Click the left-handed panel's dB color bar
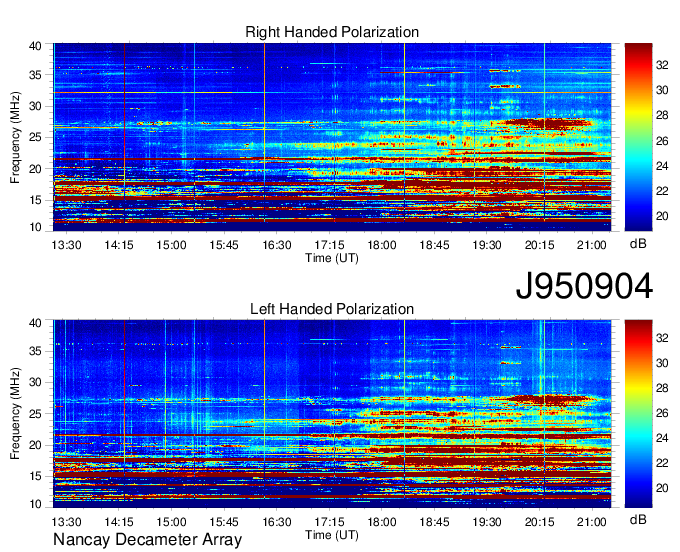 (x=638, y=414)
